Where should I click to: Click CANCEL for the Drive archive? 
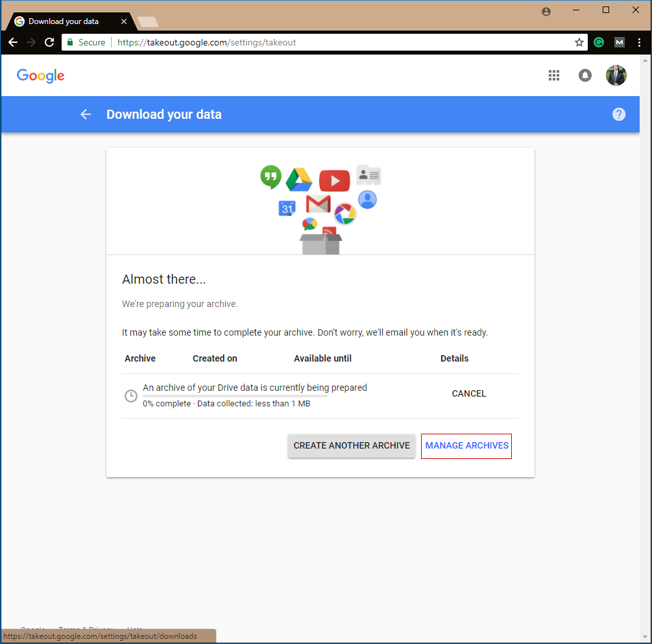(x=468, y=393)
